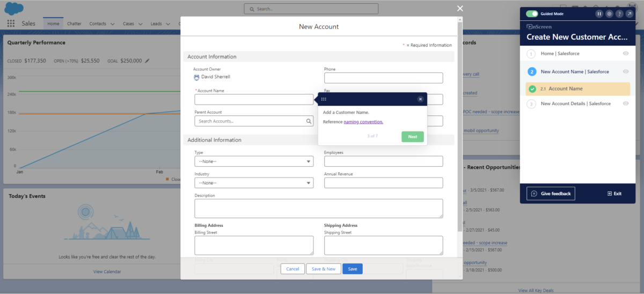Click the Sales app name label
This screenshot has width=644, height=294.
29,24
